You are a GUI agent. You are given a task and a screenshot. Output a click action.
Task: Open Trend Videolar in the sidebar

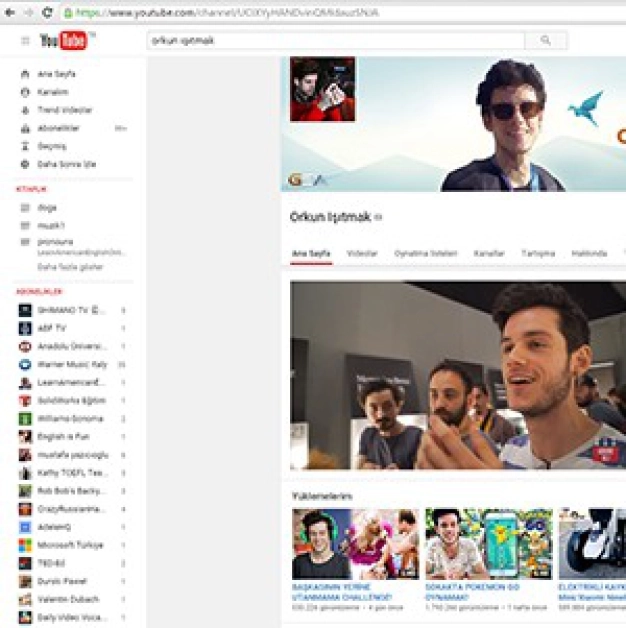tap(64, 110)
